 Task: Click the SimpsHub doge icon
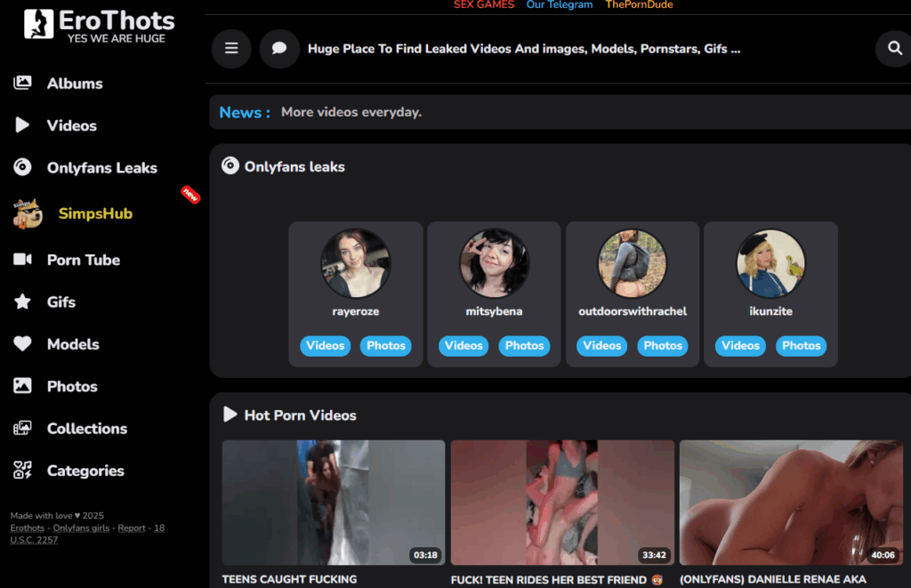coord(28,213)
